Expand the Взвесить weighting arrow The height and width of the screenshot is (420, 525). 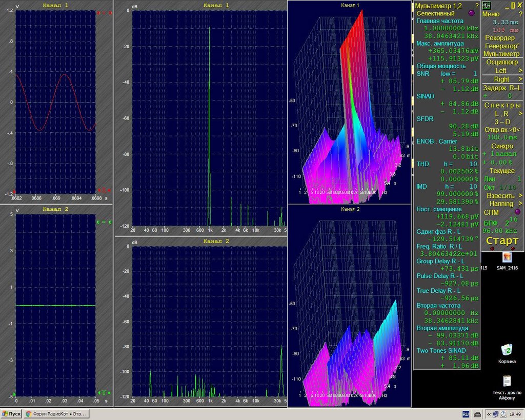coord(520,195)
